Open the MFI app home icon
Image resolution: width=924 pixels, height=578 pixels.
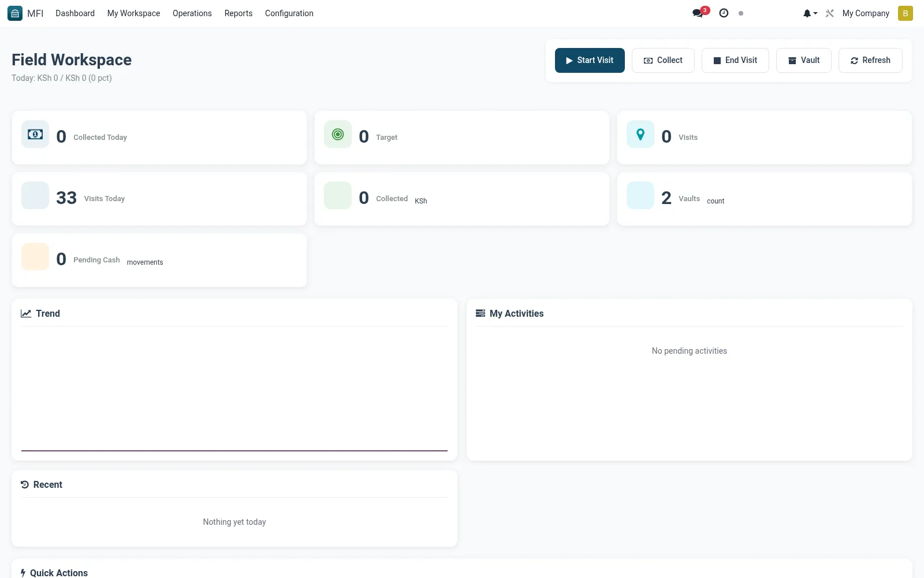click(15, 13)
